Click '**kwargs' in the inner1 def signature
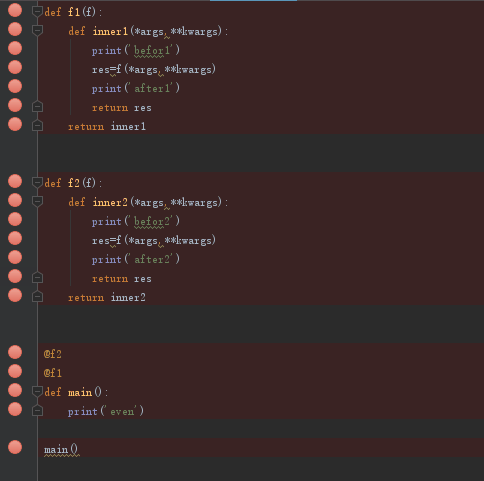This screenshot has height=481, width=484. click(194, 32)
